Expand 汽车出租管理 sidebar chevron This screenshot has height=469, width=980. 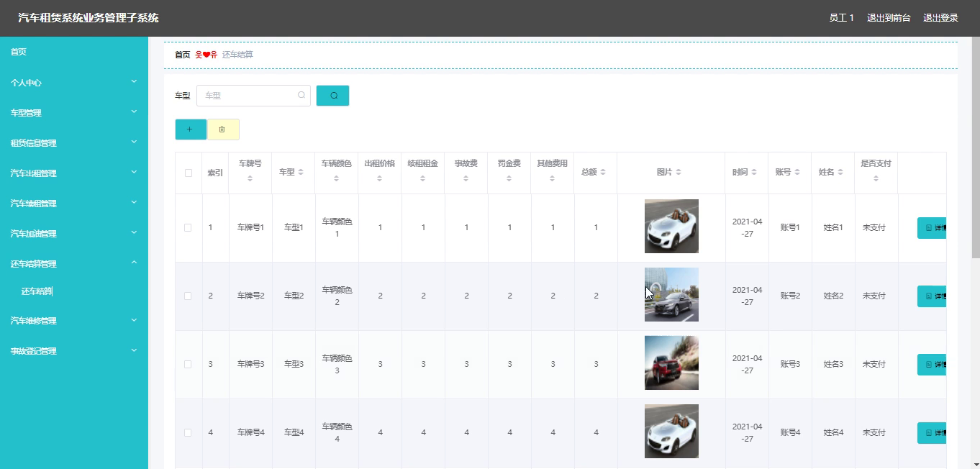(x=134, y=173)
